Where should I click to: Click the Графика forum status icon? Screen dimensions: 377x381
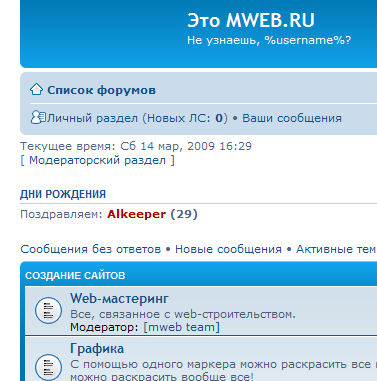click(48, 367)
